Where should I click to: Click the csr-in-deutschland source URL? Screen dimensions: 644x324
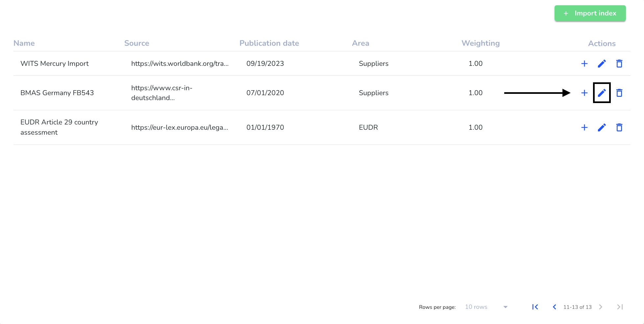(162, 93)
